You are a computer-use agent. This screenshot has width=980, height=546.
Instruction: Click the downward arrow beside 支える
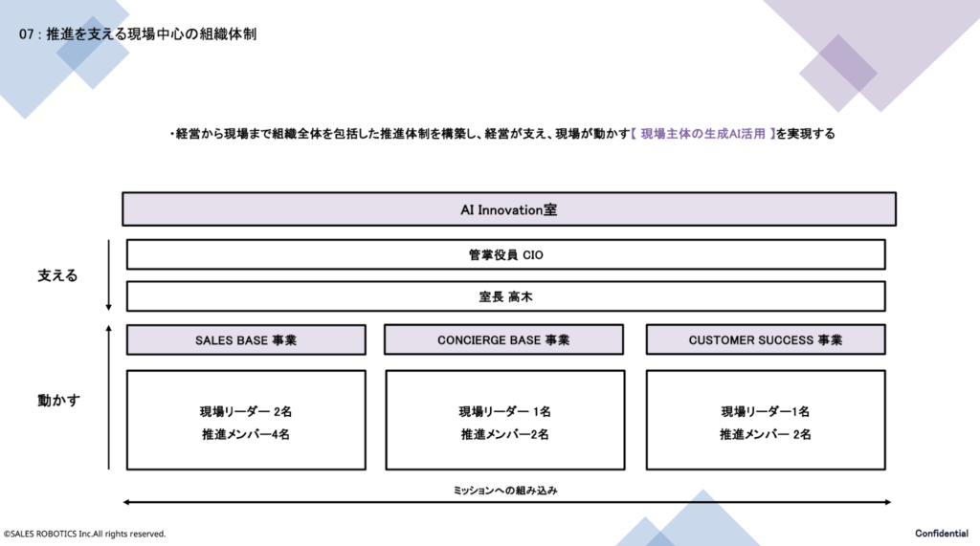(109, 277)
